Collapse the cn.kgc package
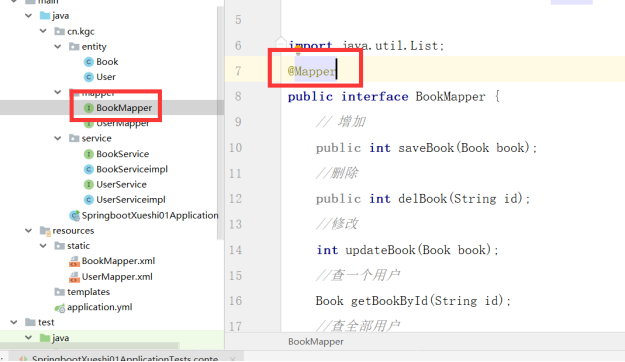Image resolution: width=625 pixels, height=362 pixels. (43, 31)
